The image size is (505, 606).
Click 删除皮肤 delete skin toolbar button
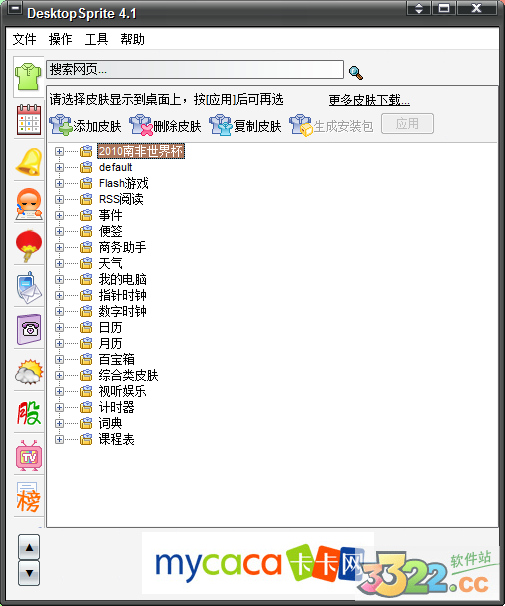coord(165,125)
